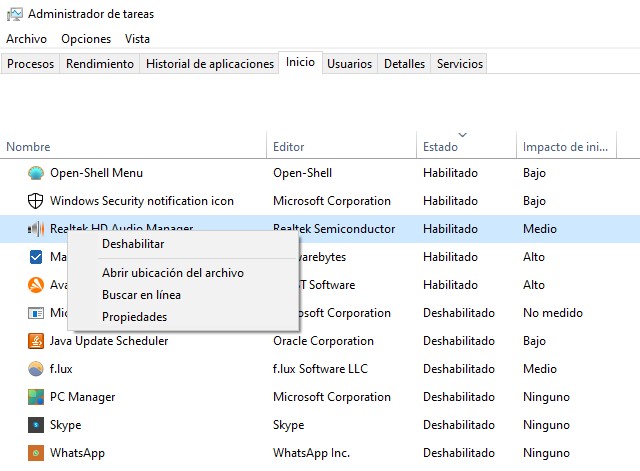Sort by the Impacto de inicio column
Image resolution: width=640 pixels, height=471 pixels.
click(x=567, y=147)
